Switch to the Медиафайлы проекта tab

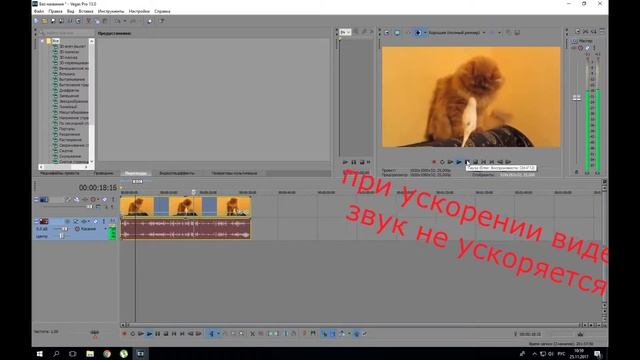pos(60,173)
